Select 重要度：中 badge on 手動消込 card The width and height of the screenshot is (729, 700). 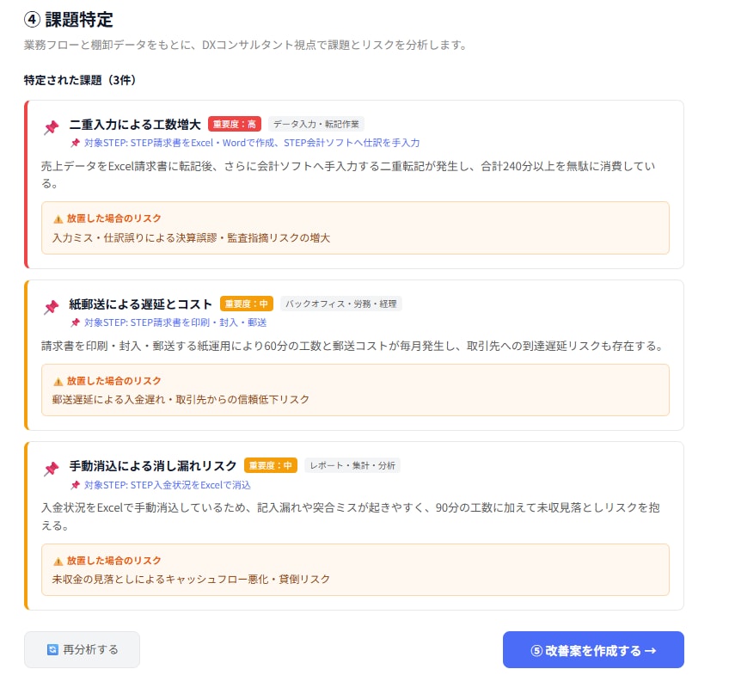[271, 465]
